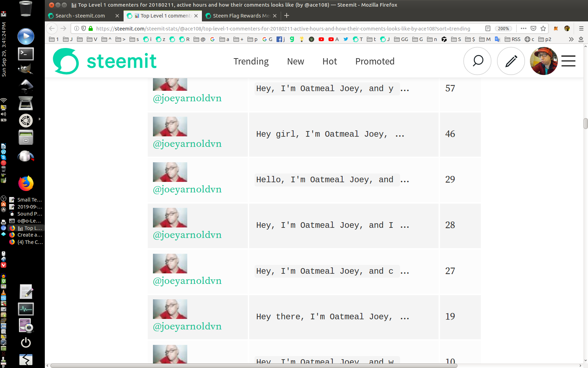588x368 pixels.
Task: Open the text editor dock icon
Action: coord(26,292)
